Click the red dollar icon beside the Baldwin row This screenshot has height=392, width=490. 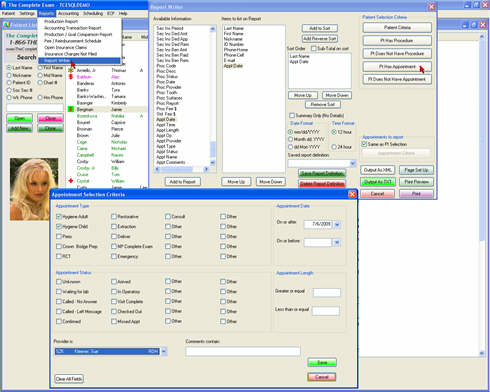point(71,77)
